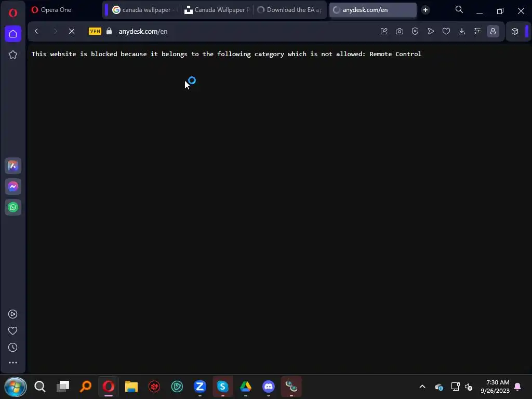Screen dimensions: 532x399
Task: Click the anydesk.com/en address field
Action: pos(143,31)
